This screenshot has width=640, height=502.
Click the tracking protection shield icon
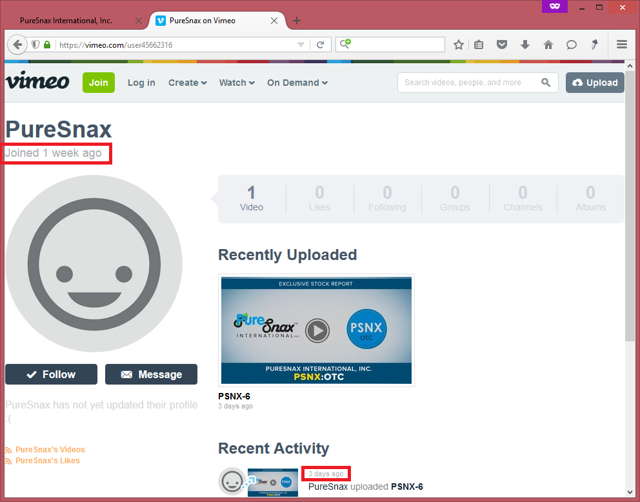pyautogui.click(x=36, y=44)
